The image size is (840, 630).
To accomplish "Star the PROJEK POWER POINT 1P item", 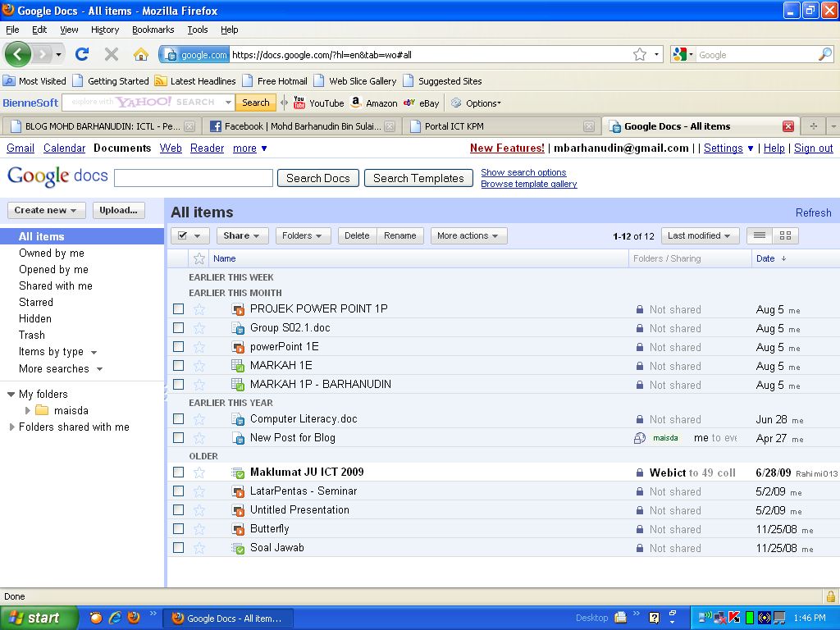I will 199,309.
